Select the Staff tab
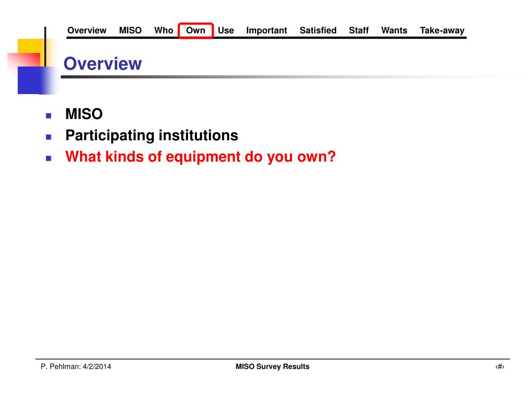The image size is (532, 399). (x=358, y=31)
